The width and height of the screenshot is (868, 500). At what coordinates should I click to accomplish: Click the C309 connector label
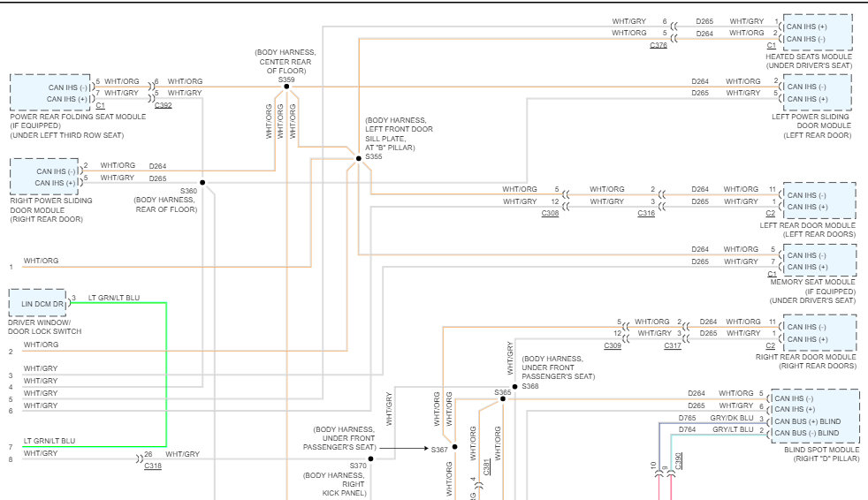[x=613, y=346]
